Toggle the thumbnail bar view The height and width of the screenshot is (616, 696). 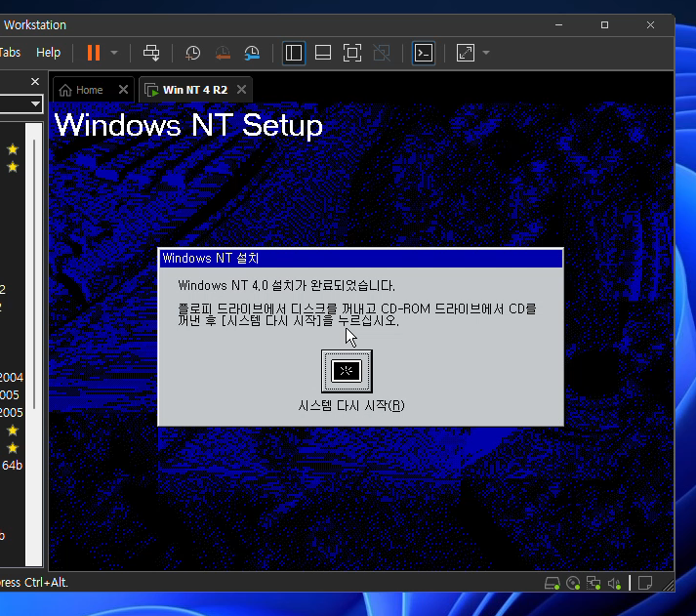[x=323, y=53]
